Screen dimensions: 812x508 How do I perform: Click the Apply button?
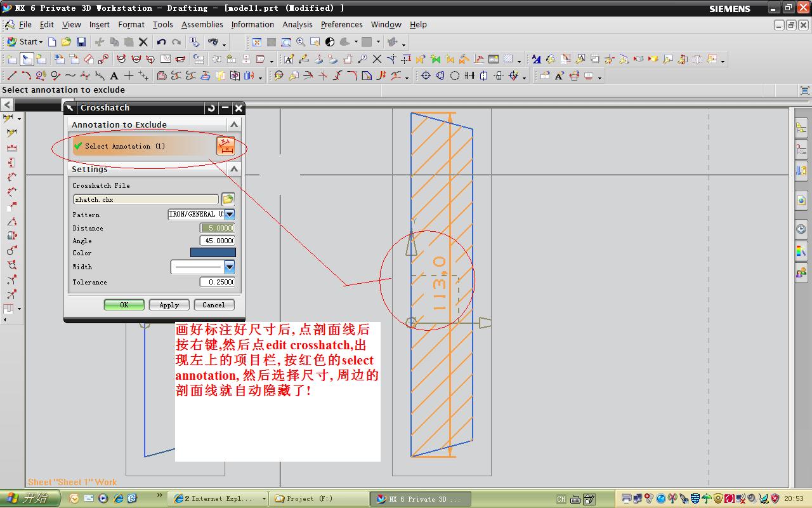point(169,305)
